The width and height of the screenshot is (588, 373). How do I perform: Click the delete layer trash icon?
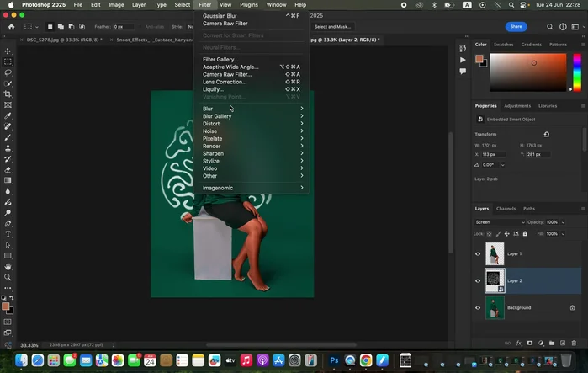[575, 343]
